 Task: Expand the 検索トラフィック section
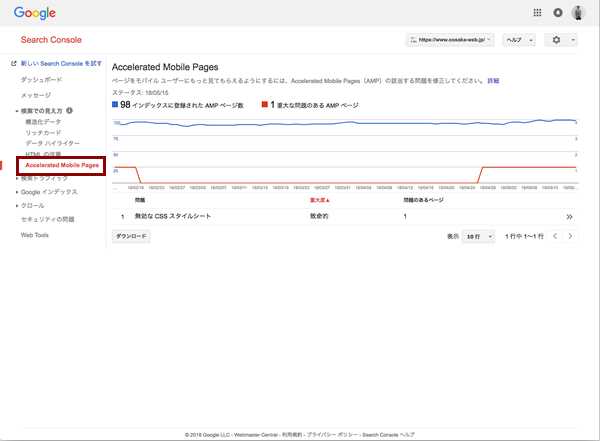coord(17,178)
